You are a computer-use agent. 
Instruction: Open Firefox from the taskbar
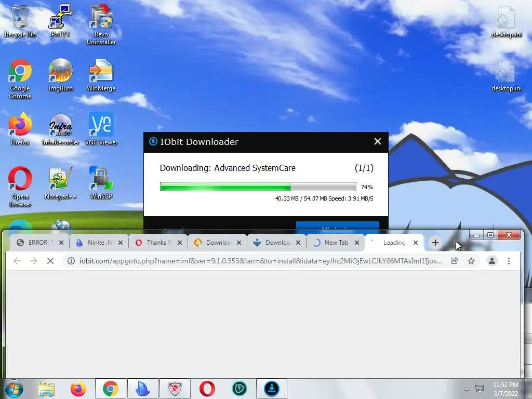pyautogui.click(x=78, y=389)
